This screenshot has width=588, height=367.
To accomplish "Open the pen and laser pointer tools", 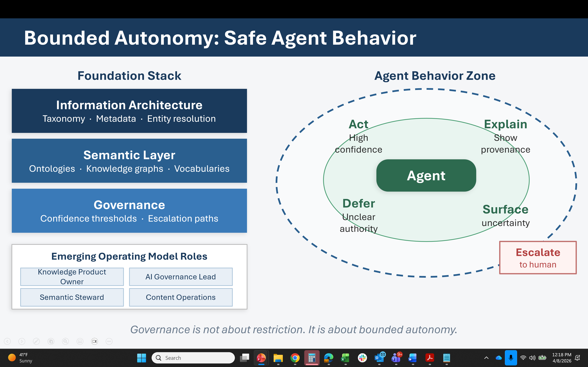I will pos(36,341).
